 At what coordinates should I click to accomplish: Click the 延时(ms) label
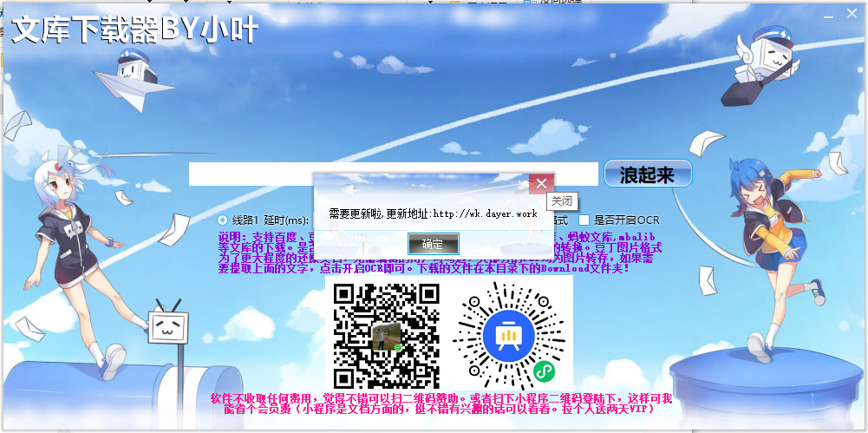coord(288,220)
